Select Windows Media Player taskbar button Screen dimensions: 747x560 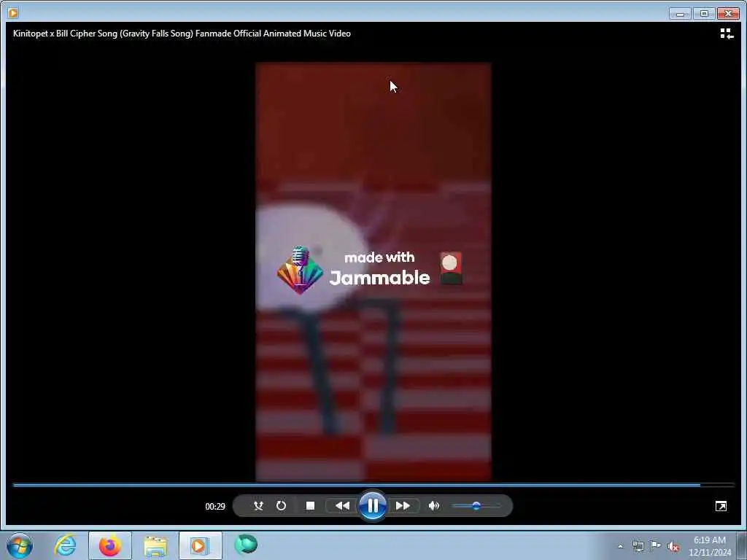[x=200, y=545]
